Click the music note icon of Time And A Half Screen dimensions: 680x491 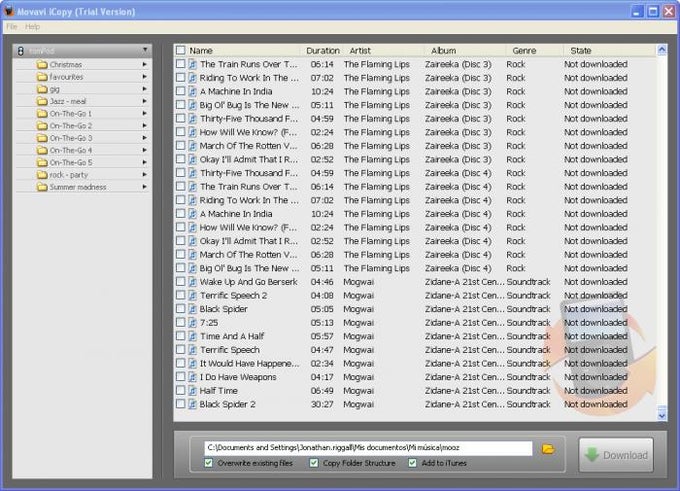[192, 336]
